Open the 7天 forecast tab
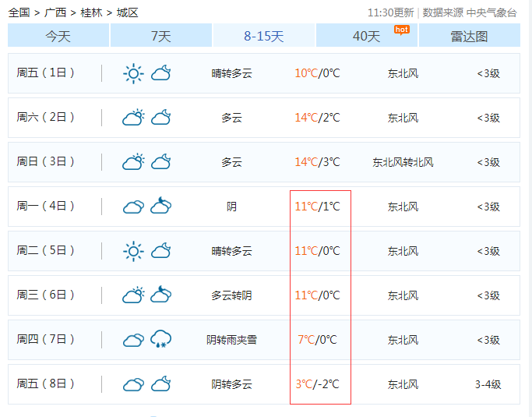The height and width of the screenshot is (417, 532). coord(161,36)
